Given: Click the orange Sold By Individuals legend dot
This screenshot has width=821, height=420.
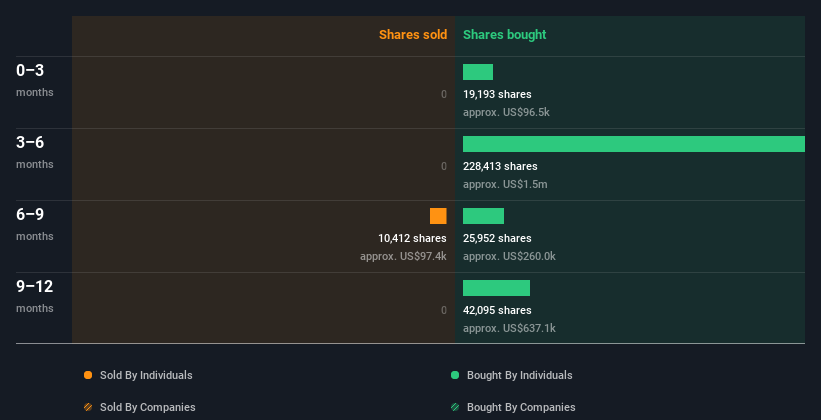Looking at the screenshot, I should [88, 375].
